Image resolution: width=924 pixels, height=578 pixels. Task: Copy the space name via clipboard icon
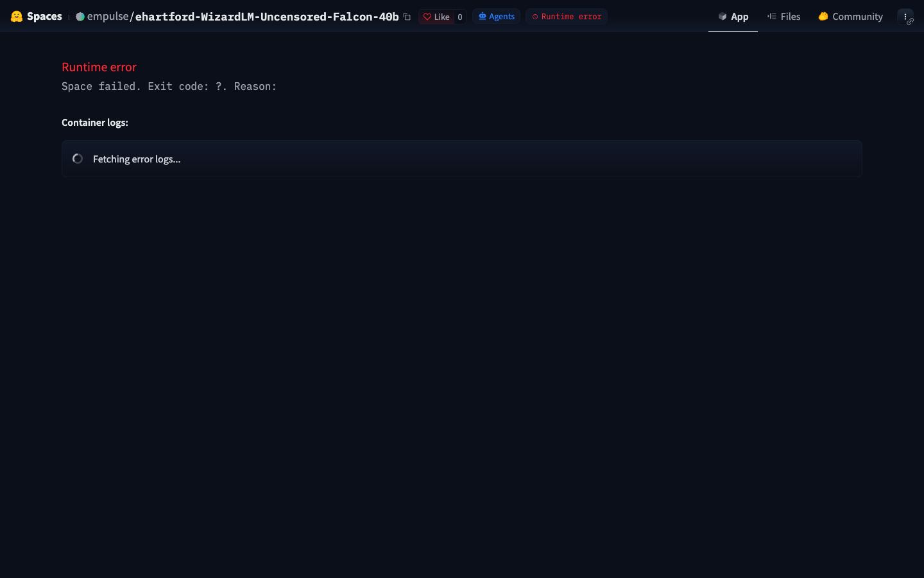pyautogui.click(x=407, y=17)
